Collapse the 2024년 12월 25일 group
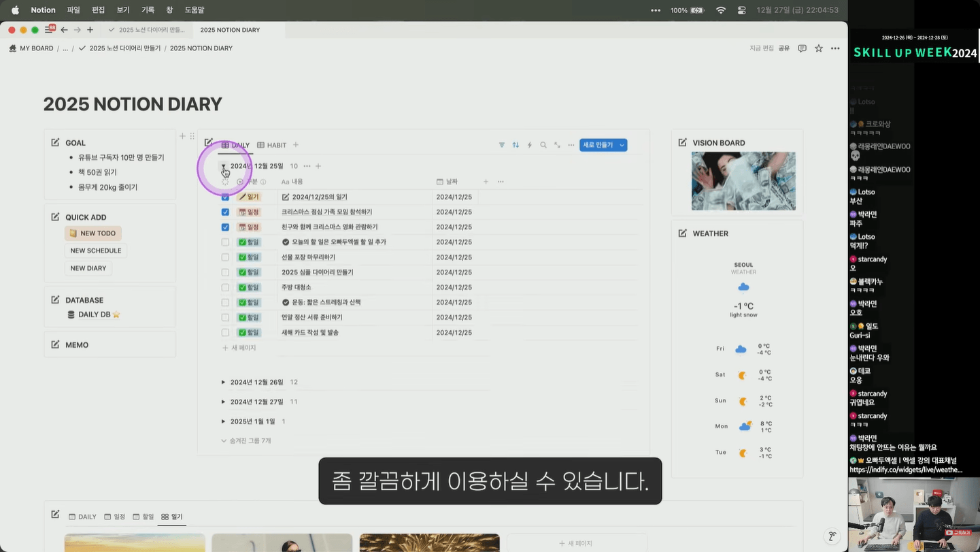Image resolution: width=980 pixels, height=552 pixels. pos(223,166)
